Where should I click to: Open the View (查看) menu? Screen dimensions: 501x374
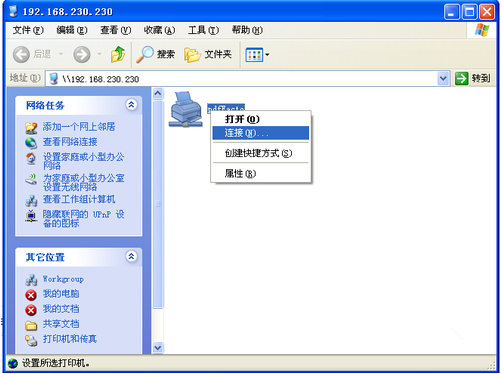point(116,30)
